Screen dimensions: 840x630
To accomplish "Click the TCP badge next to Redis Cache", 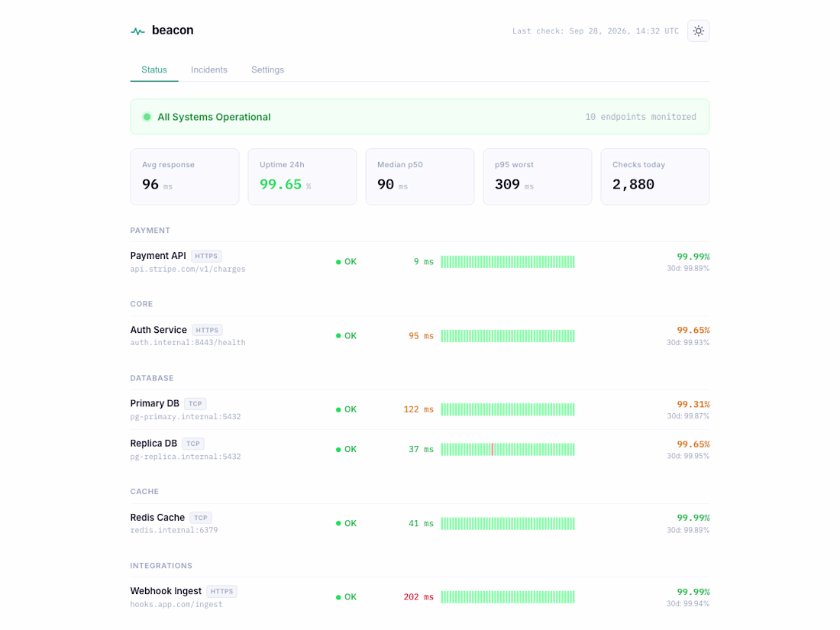I will pyautogui.click(x=201, y=518).
